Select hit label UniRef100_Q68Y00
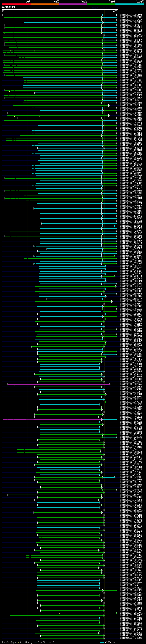This screenshot has width=146, height=644. 131,344
